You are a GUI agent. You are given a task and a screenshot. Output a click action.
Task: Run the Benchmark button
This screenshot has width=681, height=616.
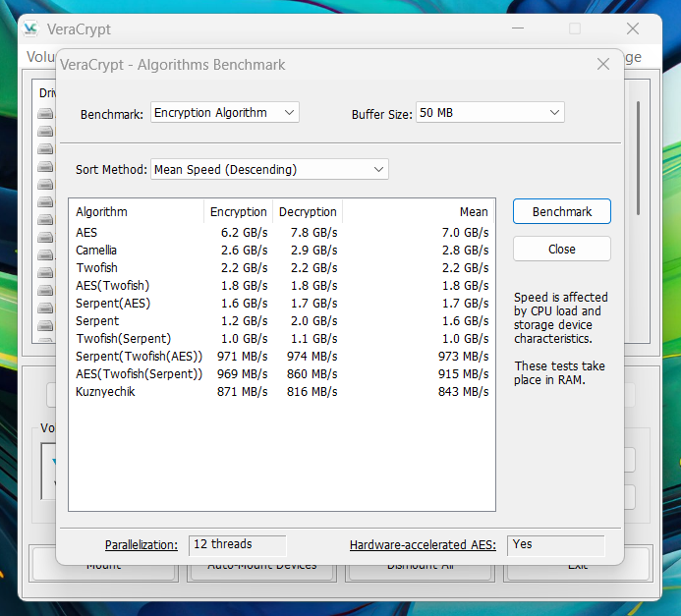pyautogui.click(x=561, y=211)
